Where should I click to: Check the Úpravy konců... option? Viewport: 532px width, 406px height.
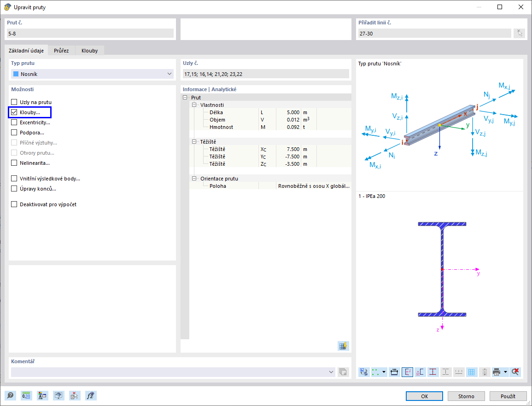(x=14, y=189)
